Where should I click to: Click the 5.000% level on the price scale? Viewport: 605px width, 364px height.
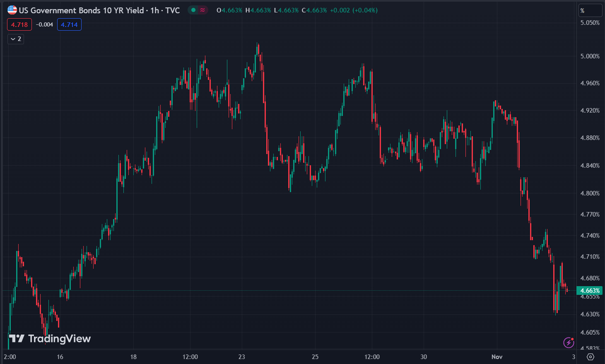pyautogui.click(x=590, y=56)
